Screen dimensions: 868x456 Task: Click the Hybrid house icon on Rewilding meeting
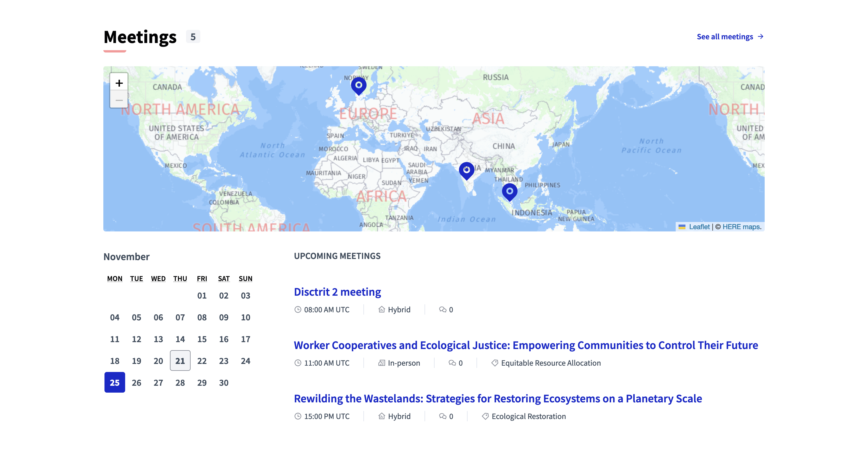point(382,416)
